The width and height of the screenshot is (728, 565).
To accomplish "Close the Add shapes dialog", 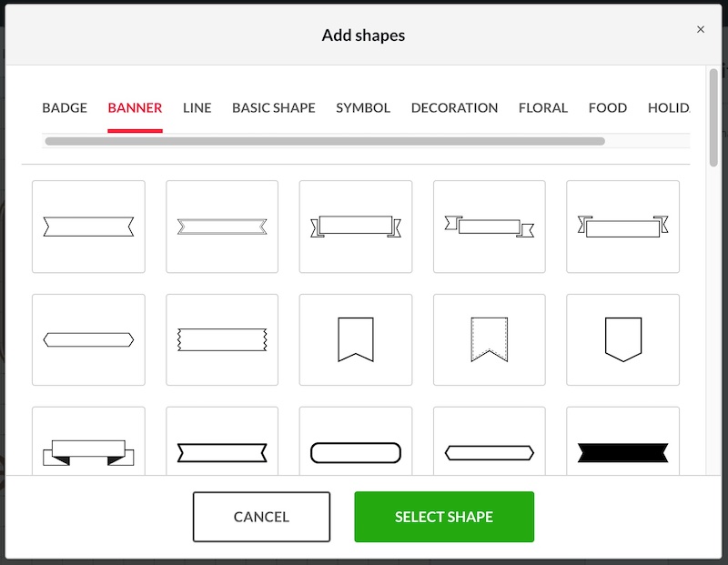I will pyautogui.click(x=701, y=29).
